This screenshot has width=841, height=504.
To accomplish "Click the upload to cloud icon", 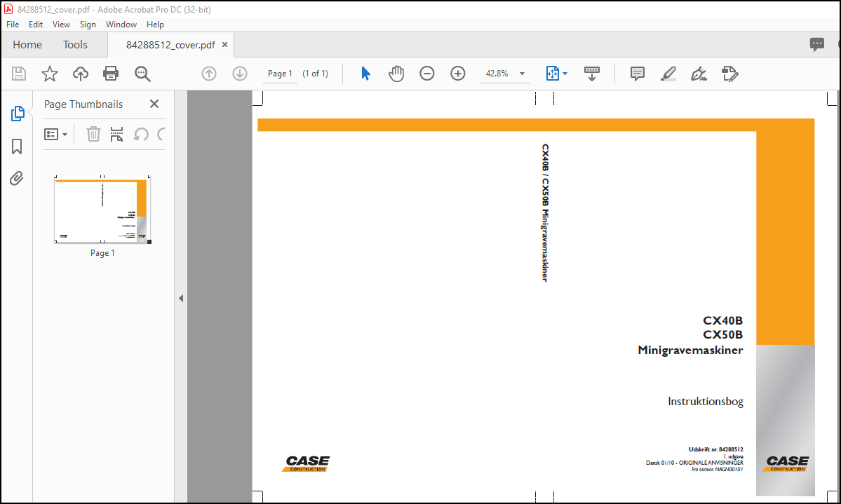I will tap(81, 74).
